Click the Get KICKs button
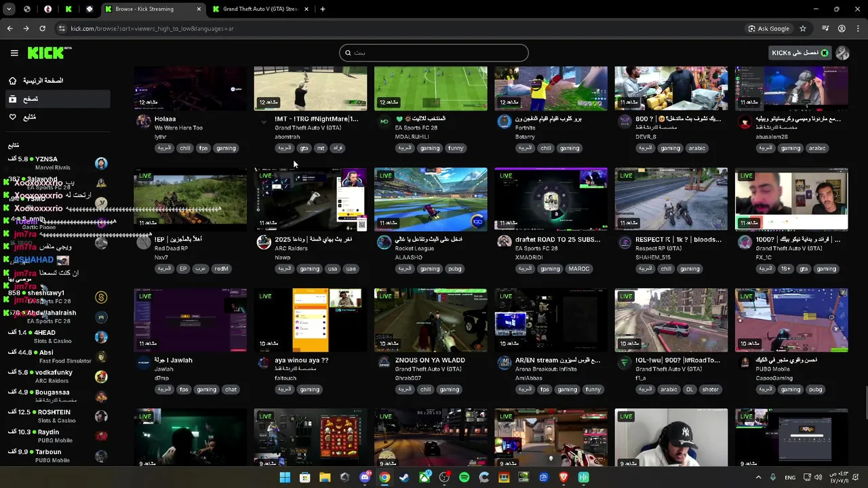Screen dimensions: 868x488 coord(800,53)
